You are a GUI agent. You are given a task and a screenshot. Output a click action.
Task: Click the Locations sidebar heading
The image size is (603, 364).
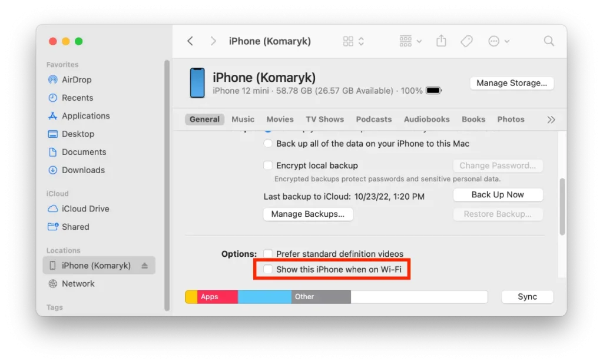(64, 250)
